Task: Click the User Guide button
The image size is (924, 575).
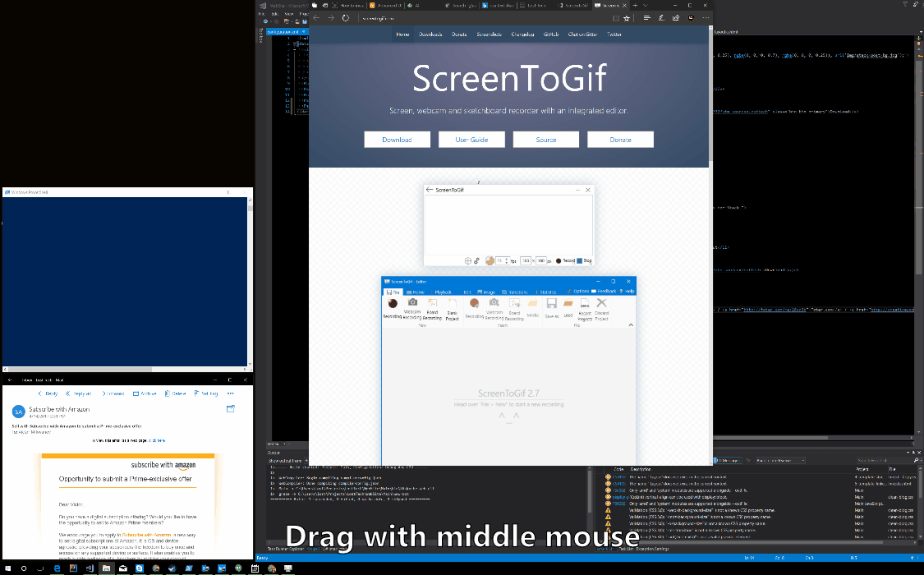Action: [471, 140]
